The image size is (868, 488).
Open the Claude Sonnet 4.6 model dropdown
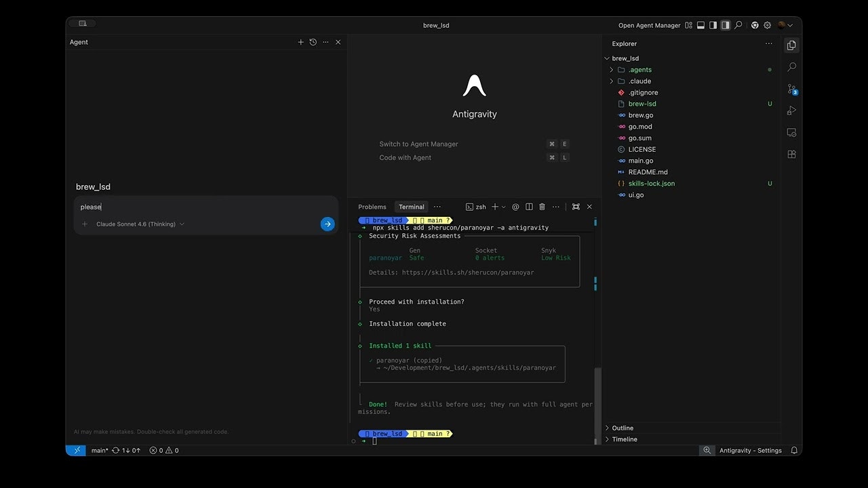(140, 224)
